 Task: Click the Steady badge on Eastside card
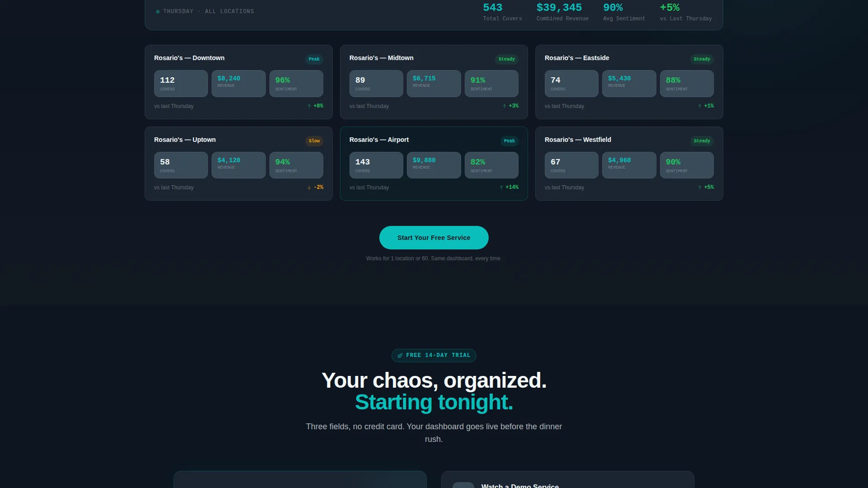(x=702, y=59)
